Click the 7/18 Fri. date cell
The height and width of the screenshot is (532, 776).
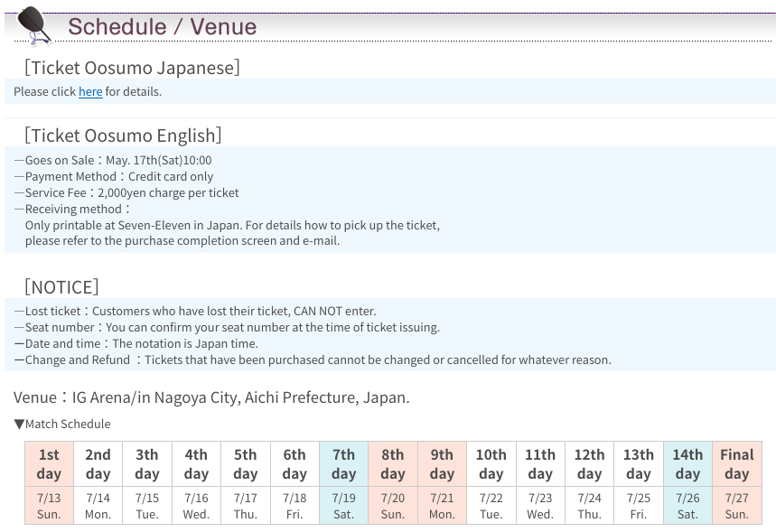[x=295, y=506]
